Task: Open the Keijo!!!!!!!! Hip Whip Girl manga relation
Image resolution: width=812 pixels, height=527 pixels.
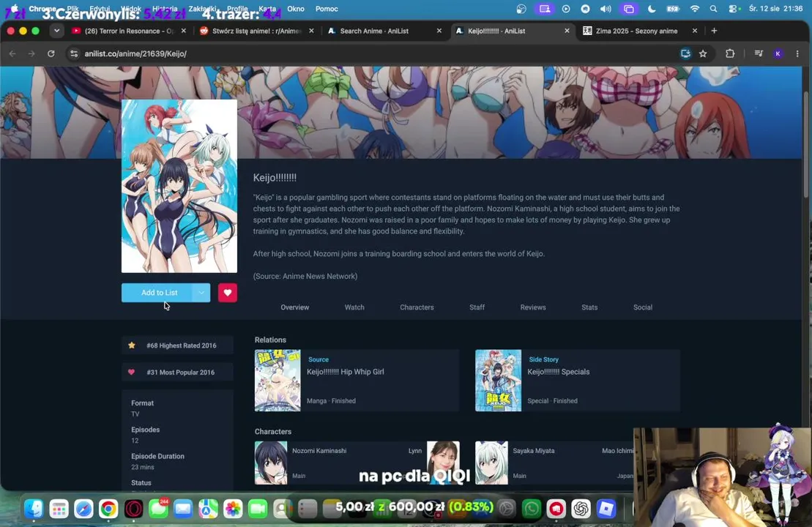Action: [346, 372]
